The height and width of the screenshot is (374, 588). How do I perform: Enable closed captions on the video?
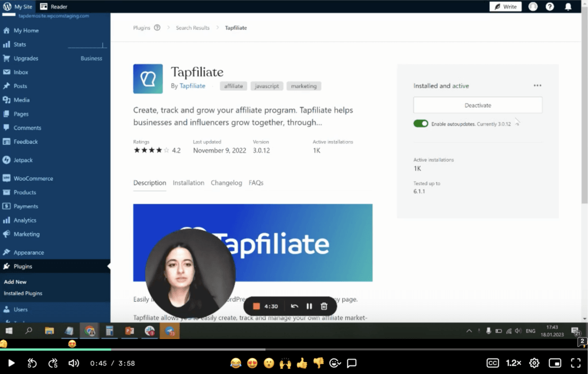(493, 363)
